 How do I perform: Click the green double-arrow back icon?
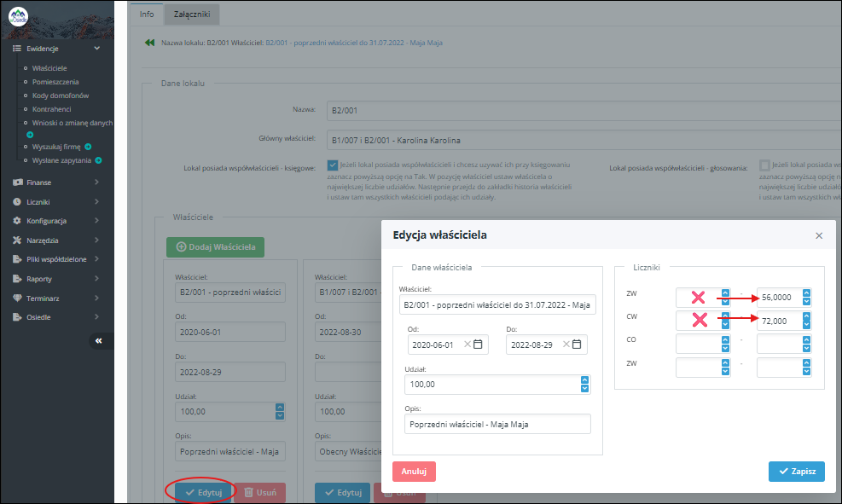[x=149, y=43]
